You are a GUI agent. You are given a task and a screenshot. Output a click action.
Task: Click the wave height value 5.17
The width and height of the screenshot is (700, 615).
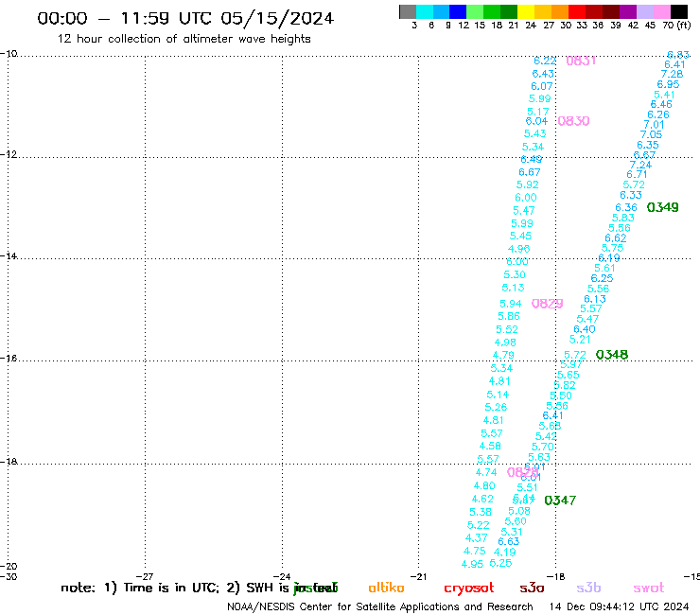tap(538, 112)
